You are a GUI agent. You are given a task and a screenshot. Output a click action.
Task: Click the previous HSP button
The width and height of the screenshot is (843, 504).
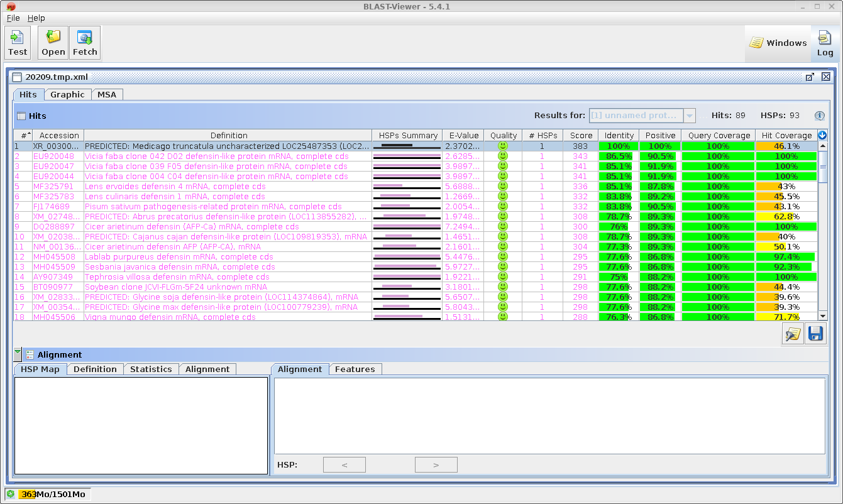pos(344,465)
